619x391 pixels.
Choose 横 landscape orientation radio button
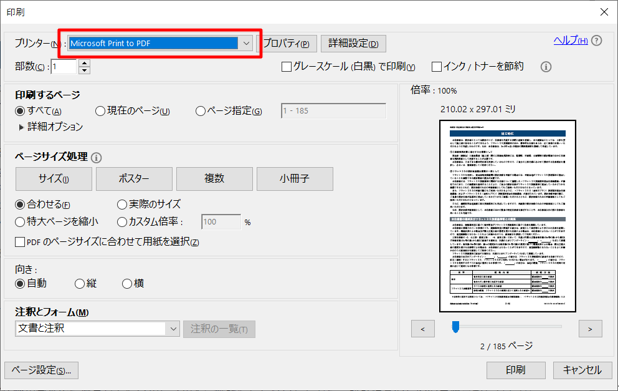127,284
